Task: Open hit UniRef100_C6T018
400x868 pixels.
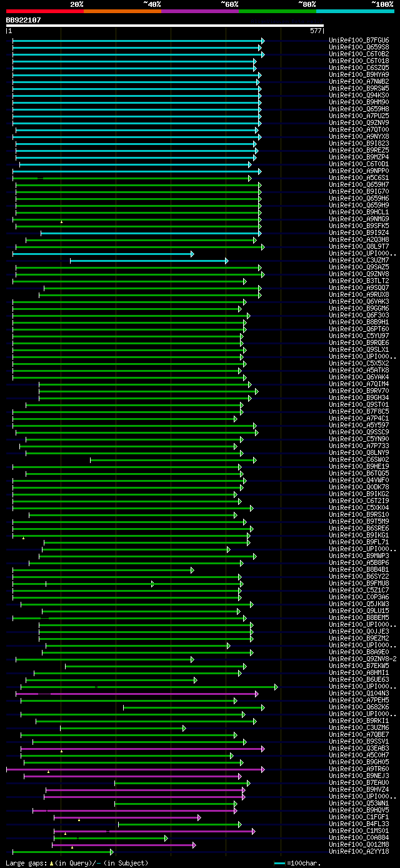Action: (359, 61)
